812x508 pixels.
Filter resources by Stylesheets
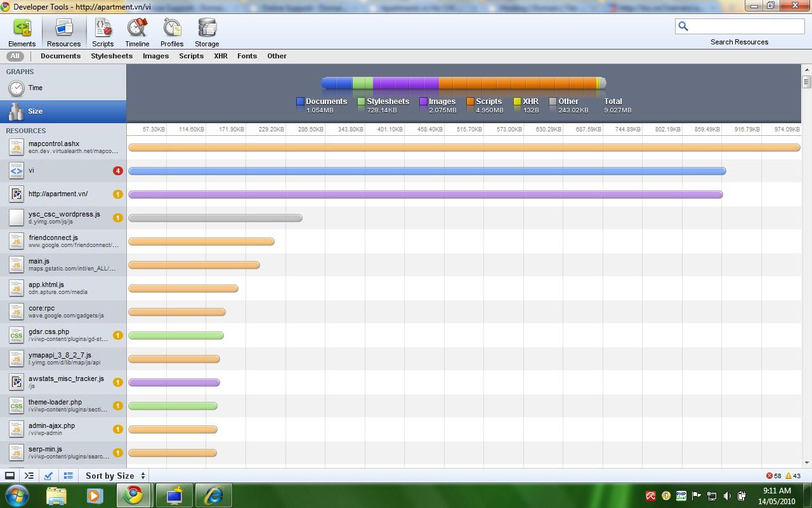pyautogui.click(x=112, y=56)
